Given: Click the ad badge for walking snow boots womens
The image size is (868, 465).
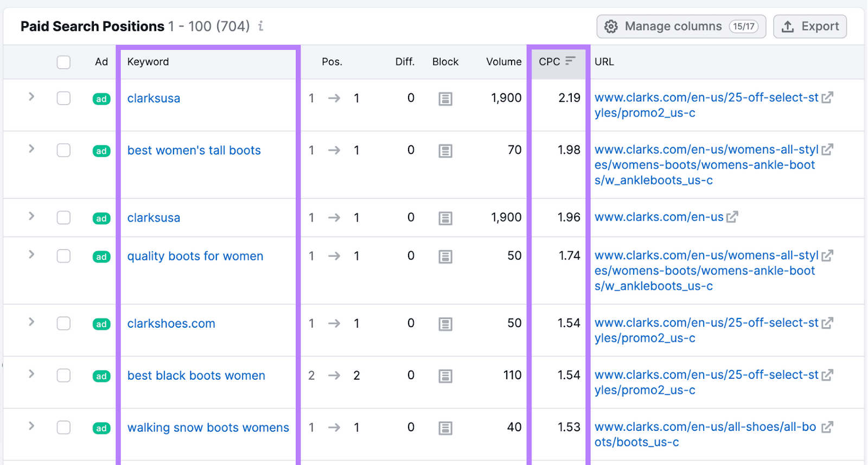Looking at the screenshot, I should 101,428.
